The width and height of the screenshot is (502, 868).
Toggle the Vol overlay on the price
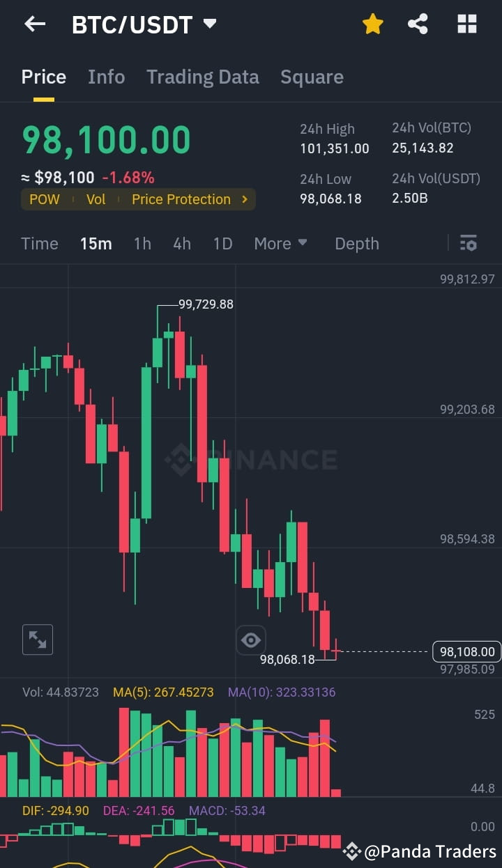pyautogui.click(x=96, y=199)
